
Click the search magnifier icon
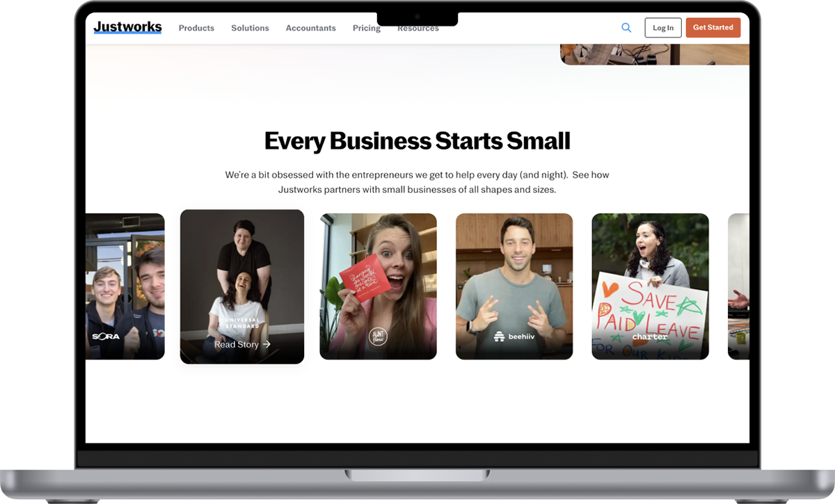click(626, 28)
